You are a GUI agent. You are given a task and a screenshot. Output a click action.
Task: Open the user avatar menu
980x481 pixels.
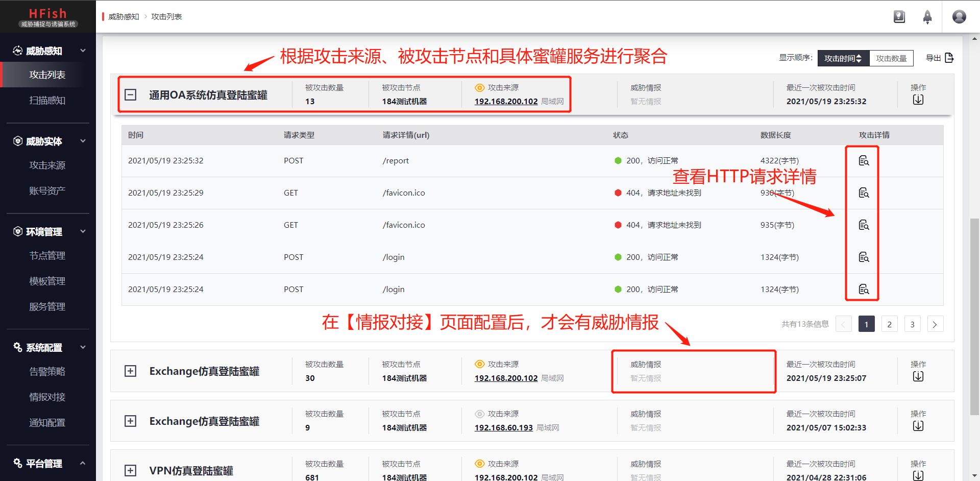tap(959, 17)
